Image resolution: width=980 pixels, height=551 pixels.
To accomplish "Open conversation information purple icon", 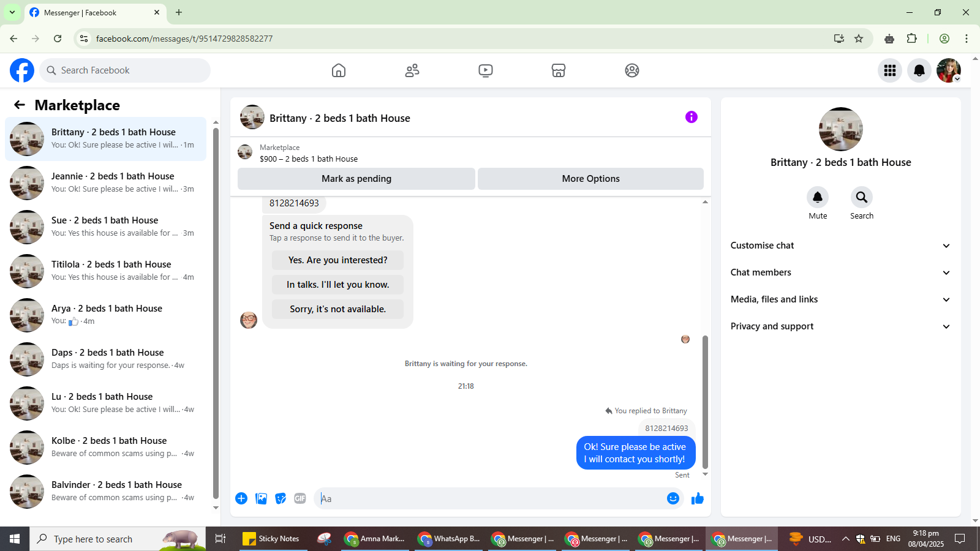I will [x=692, y=117].
